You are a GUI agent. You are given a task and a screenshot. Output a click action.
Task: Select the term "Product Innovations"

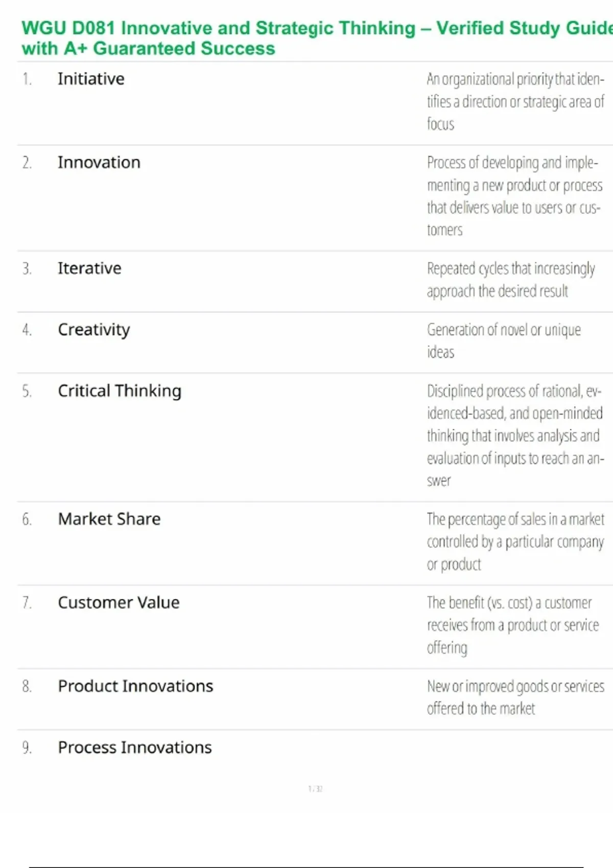click(135, 686)
